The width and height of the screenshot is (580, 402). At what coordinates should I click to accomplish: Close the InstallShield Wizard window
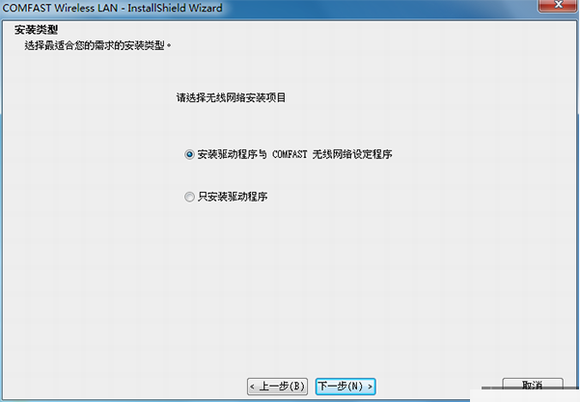(558, 5)
